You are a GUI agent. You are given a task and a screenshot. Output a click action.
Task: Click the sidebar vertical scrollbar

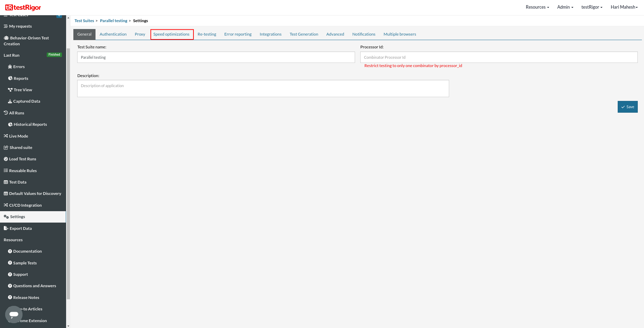tap(68, 173)
